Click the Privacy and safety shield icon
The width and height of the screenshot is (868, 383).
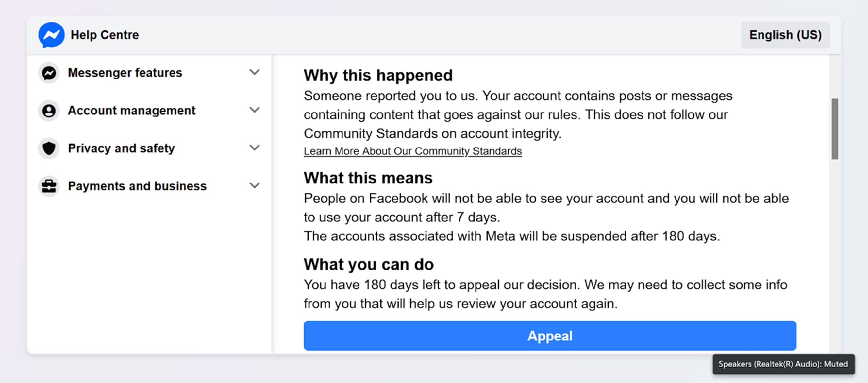click(49, 148)
